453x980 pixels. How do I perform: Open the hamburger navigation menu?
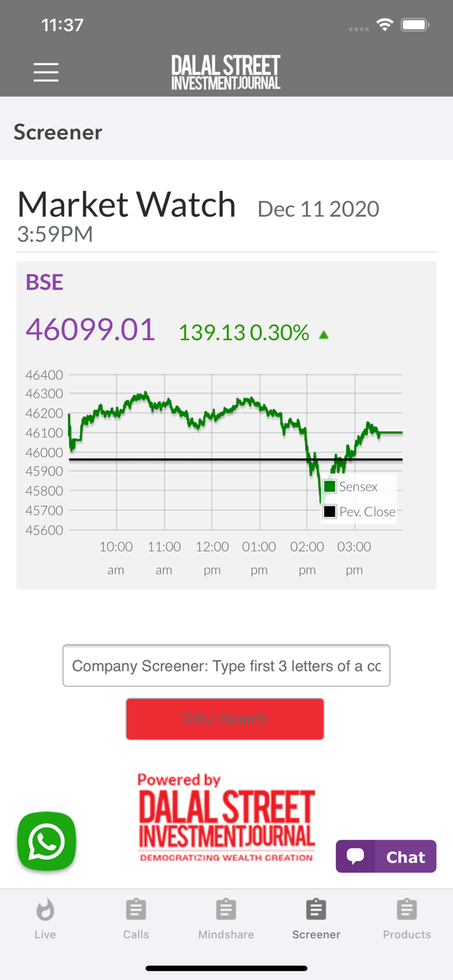tap(46, 72)
